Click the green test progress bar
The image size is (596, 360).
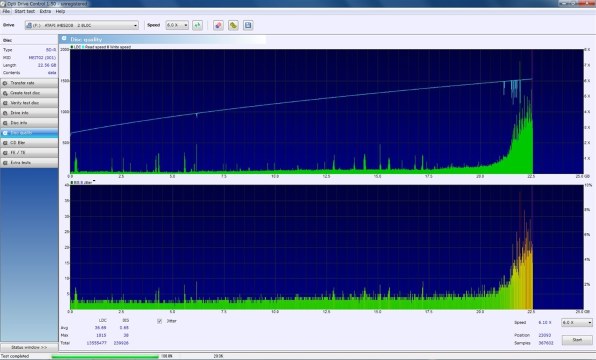point(105,356)
